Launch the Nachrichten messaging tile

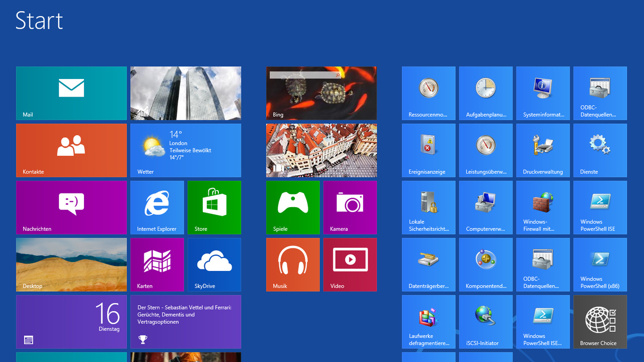(71, 208)
